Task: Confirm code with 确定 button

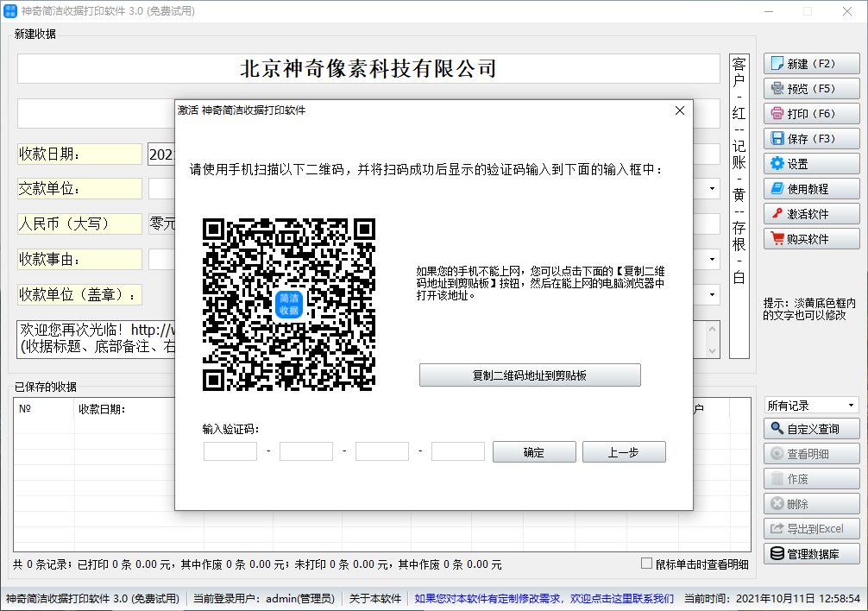Action: [x=534, y=452]
